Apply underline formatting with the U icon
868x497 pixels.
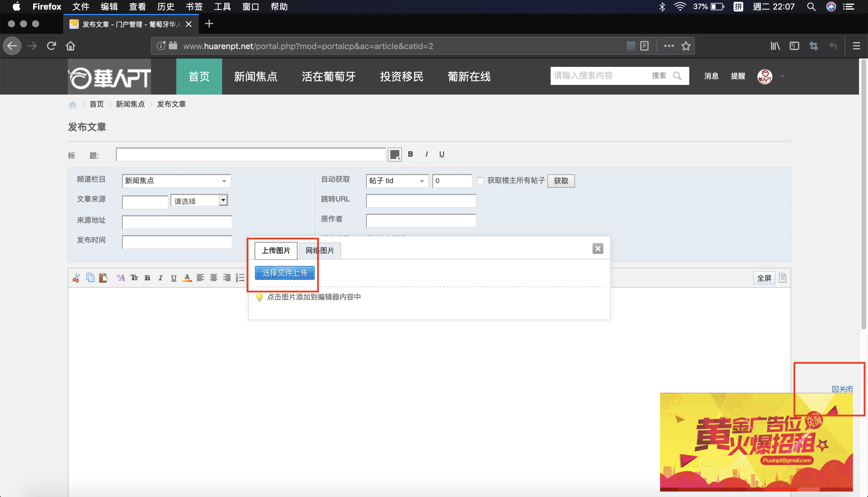point(174,277)
